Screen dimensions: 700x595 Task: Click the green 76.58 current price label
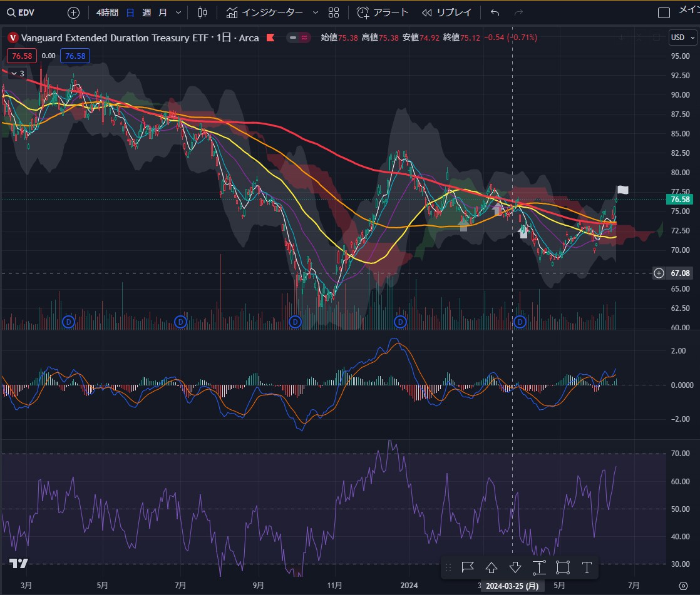coord(679,200)
